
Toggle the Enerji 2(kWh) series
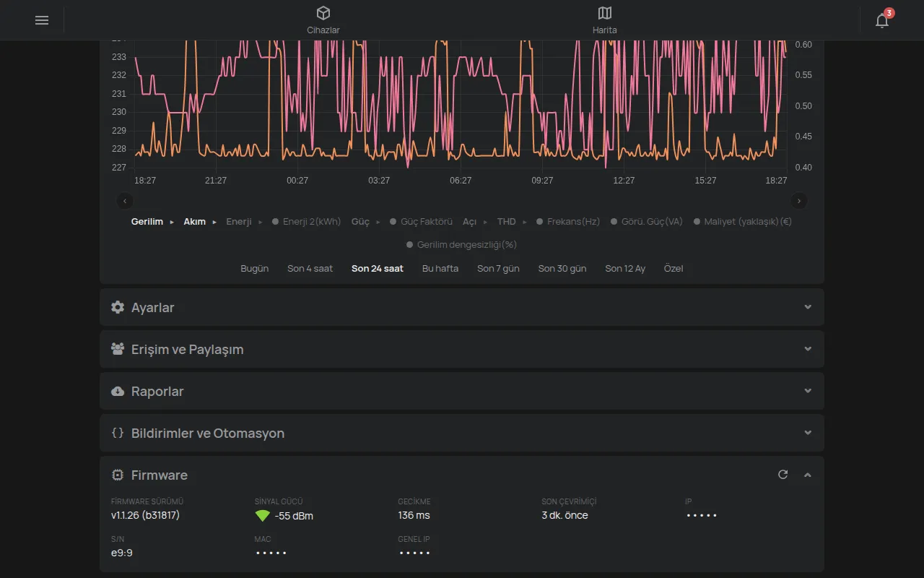pos(307,222)
